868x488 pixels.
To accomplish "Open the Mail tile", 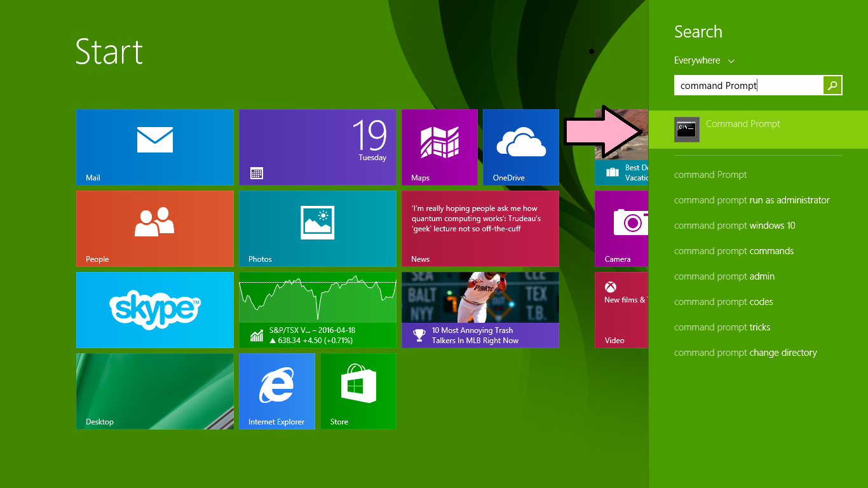I will [x=155, y=147].
